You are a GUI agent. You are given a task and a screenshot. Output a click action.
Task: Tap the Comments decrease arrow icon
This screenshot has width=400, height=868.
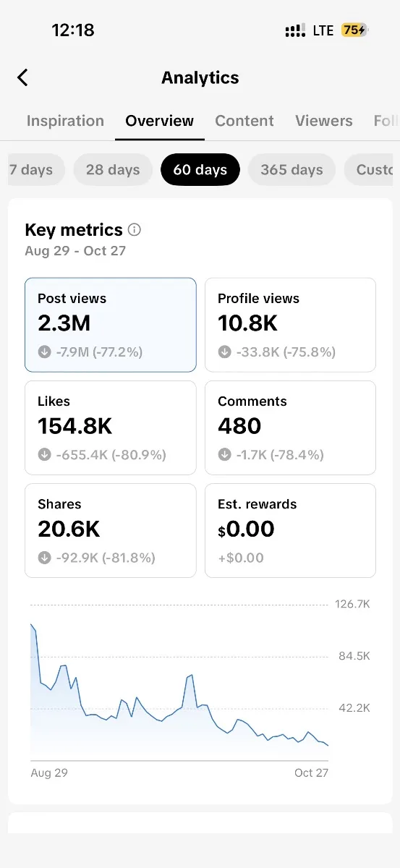coord(224,455)
